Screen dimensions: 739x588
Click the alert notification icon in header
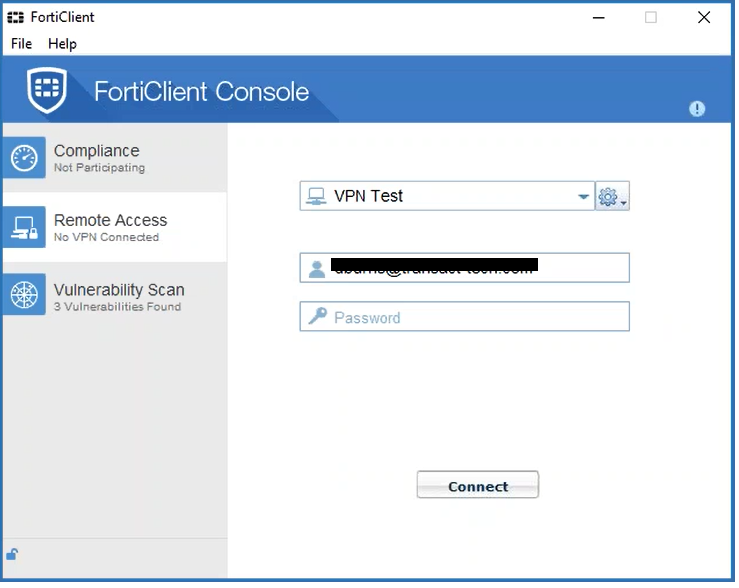697,109
